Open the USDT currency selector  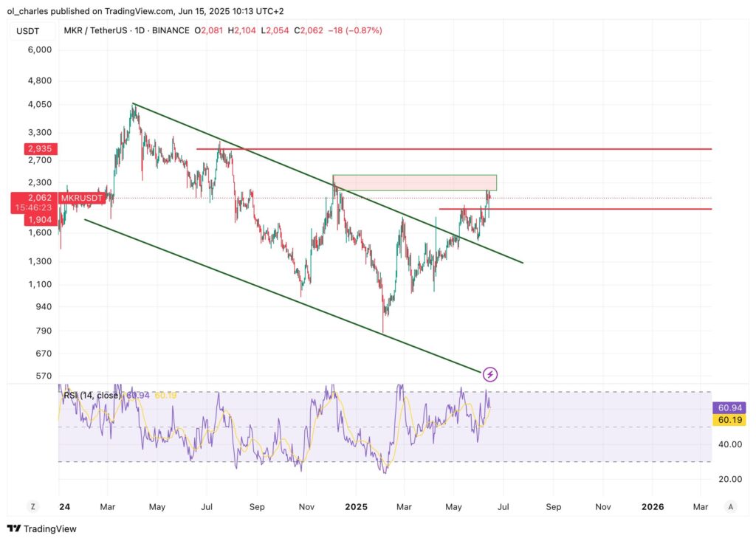(30, 30)
